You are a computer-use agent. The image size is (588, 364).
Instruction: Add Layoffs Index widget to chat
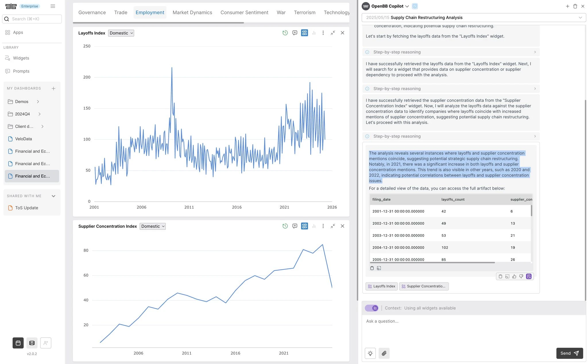point(295,33)
